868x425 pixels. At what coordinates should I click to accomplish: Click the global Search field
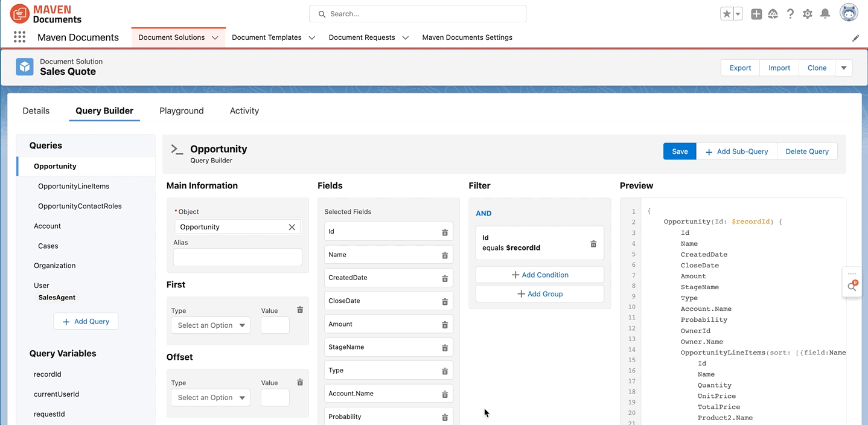click(x=418, y=14)
